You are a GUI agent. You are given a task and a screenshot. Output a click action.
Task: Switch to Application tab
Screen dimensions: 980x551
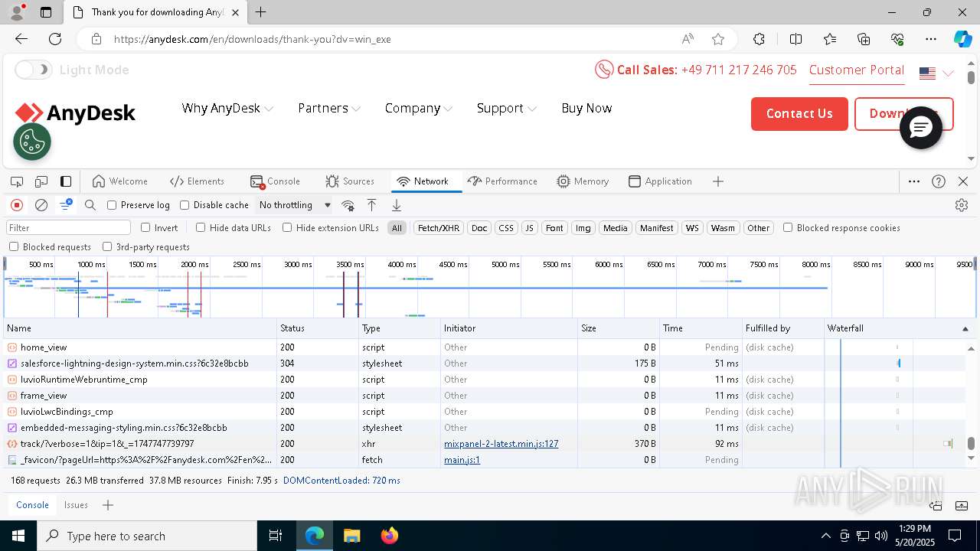[x=660, y=181]
